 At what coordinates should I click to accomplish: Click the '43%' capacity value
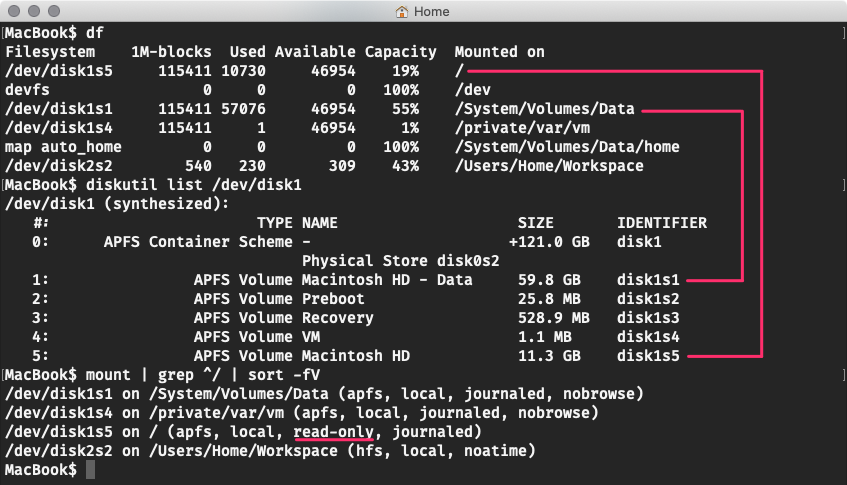coord(405,166)
